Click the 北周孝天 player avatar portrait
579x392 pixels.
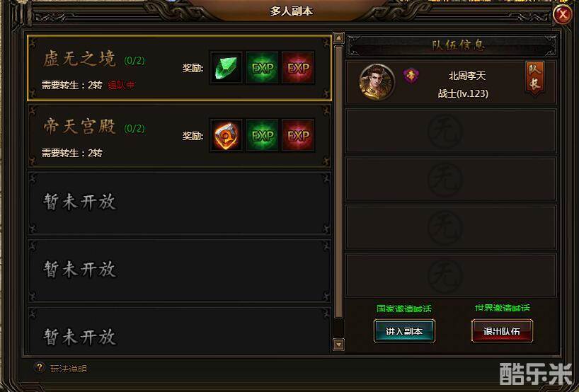[377, 82]
